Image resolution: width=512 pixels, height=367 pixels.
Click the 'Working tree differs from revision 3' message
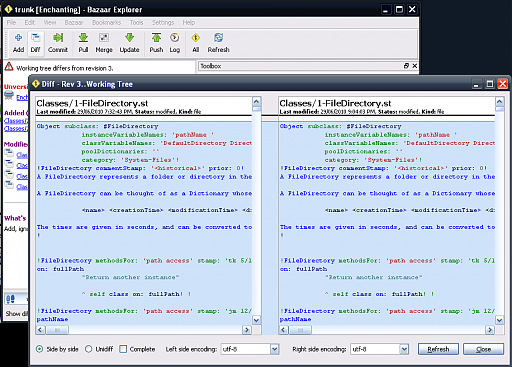[x=65, y=68]
